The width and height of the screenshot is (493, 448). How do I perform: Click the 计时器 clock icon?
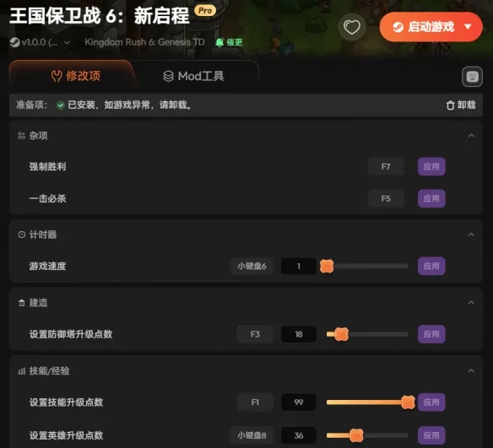[x=21, y=235]
